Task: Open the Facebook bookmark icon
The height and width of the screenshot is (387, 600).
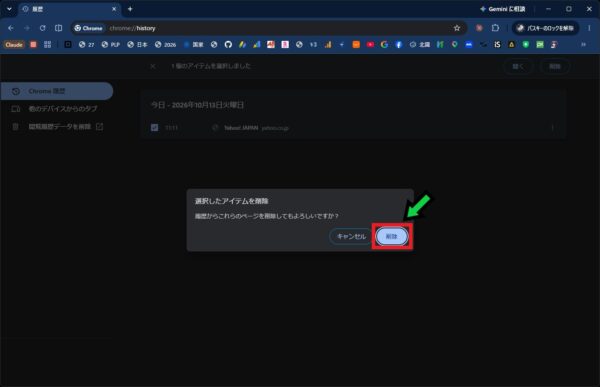Action: (x=398, y=44)
